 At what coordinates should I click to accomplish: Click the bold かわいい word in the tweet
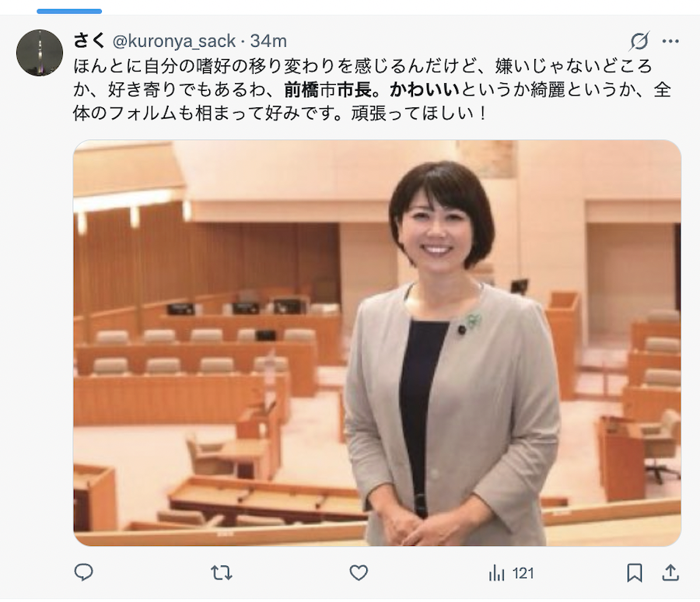(425, 89)
